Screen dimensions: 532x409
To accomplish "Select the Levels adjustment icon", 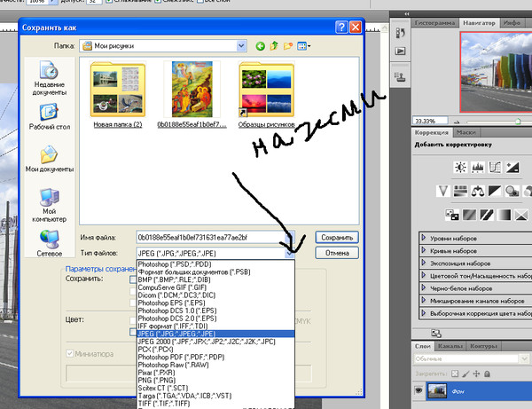I will click(x=478, y=168).
